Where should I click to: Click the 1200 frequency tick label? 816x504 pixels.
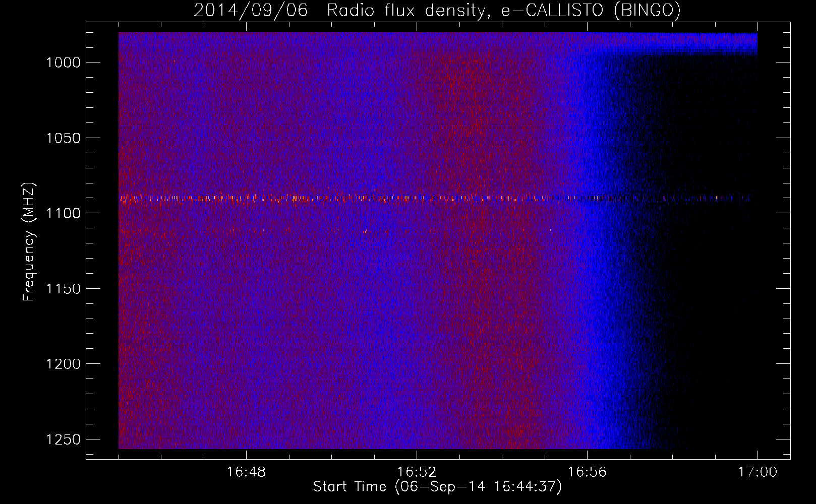tap(64, 364)
